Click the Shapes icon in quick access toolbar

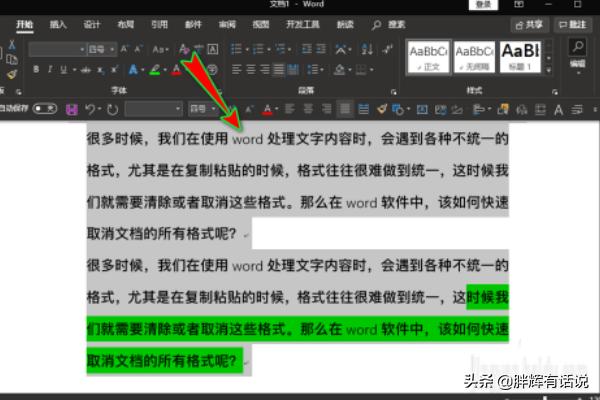pos(397,109)
